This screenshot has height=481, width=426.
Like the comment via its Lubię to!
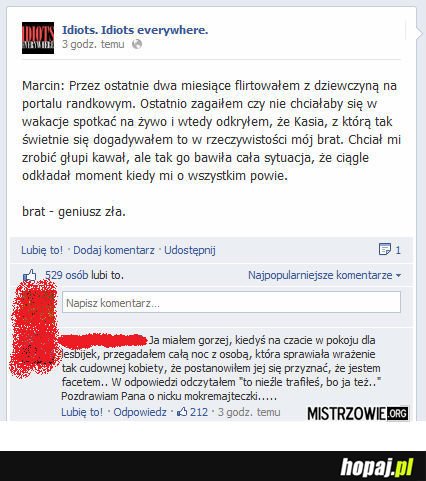pyautogui.click(x=82, y=412)
